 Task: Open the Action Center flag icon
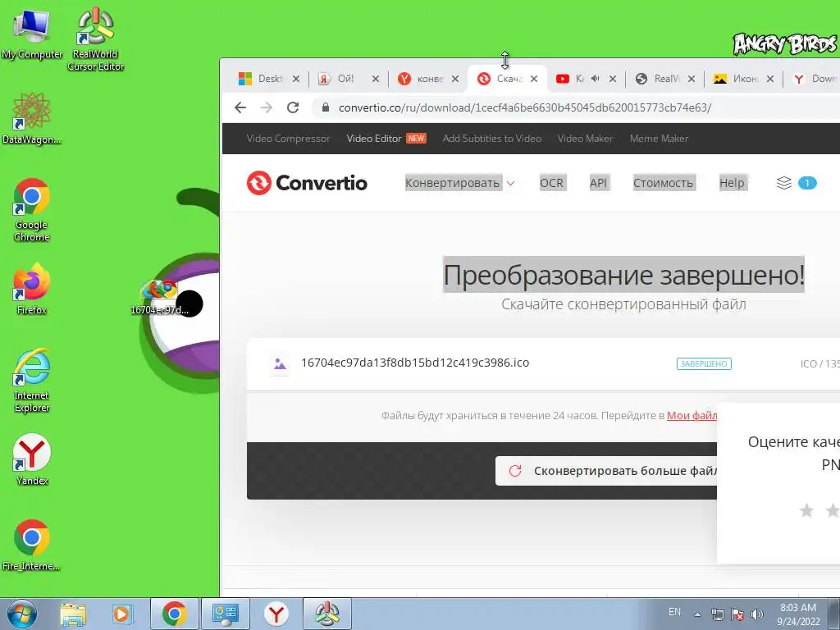pos(737,614)
